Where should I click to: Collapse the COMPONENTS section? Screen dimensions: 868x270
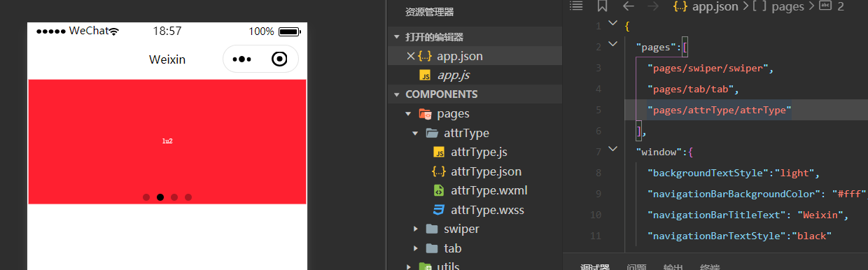pyautogui.click(x=397, y=94)
